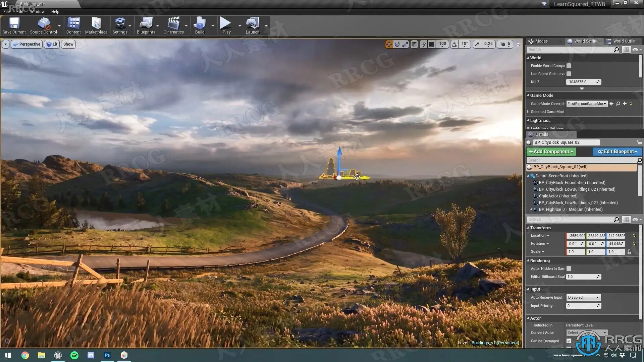The width and height of the screenshot is (644, 362).
Task: Click the Add Component button
Action: 551,152
